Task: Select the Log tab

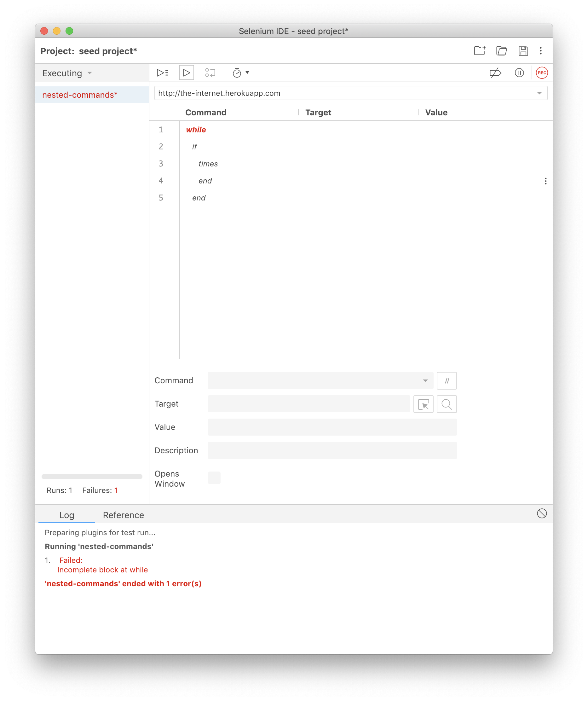Action: point(66,515)
